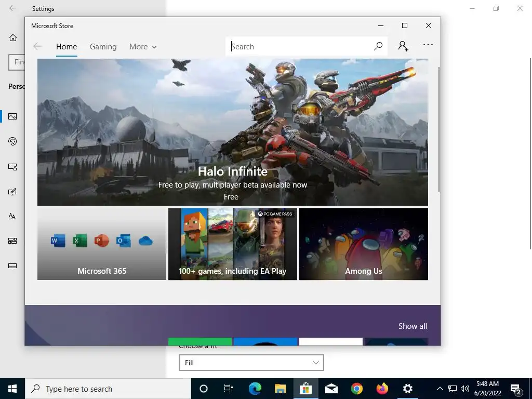This screenshot has width=532, height=399.
Task: Click the Settings Find a setting box
Action: [17, 62]
